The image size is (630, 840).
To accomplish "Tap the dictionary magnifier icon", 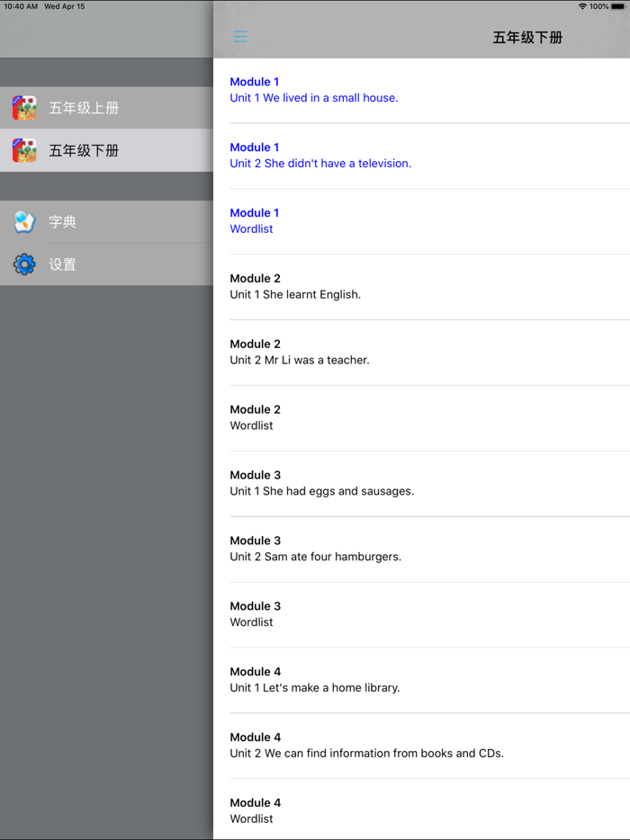I will pos(24,222).
